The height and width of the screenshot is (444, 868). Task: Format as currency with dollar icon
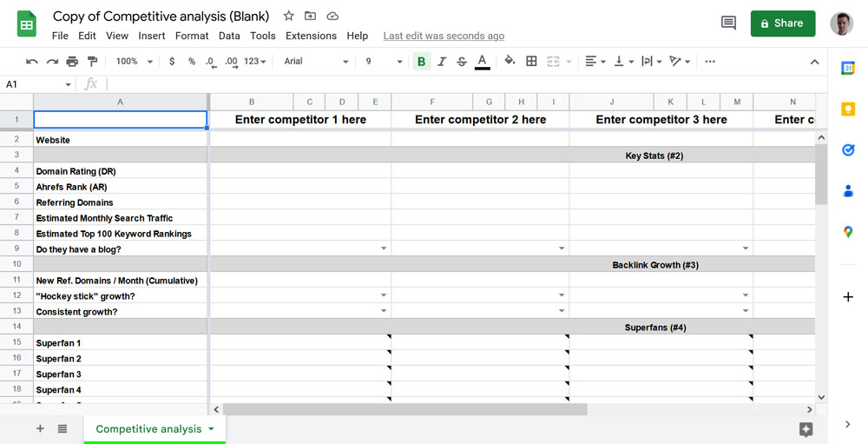172,62
